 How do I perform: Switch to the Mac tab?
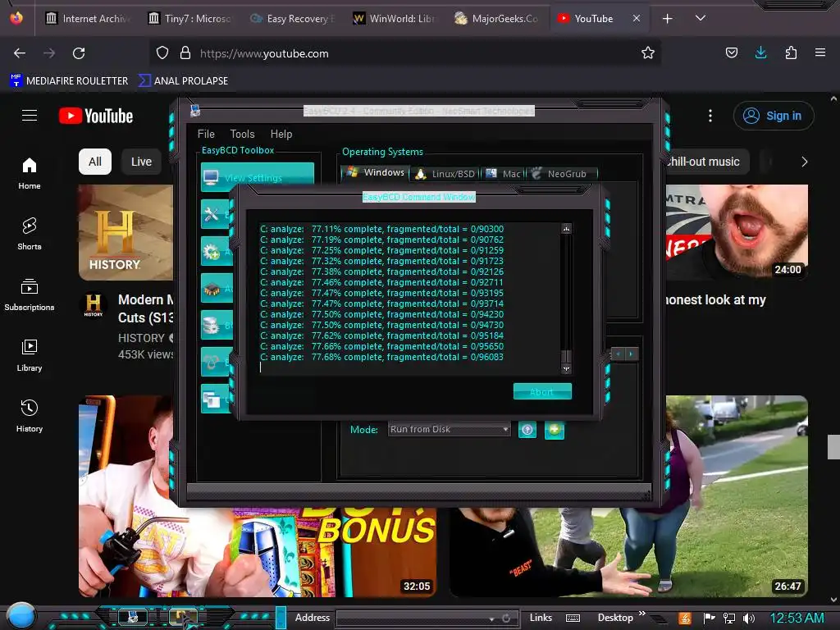click(504, 174)
